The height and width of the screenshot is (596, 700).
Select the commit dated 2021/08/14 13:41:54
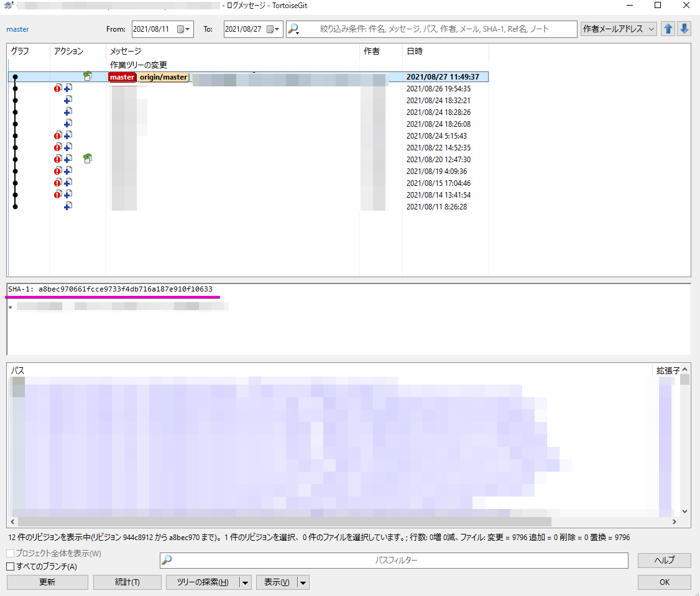pyautogui.click(x=248, y=195)
